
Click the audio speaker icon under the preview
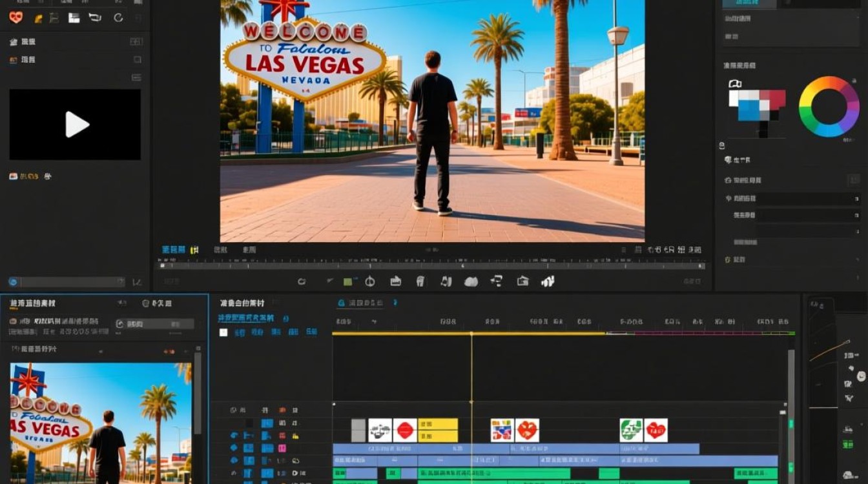(446, 281)
